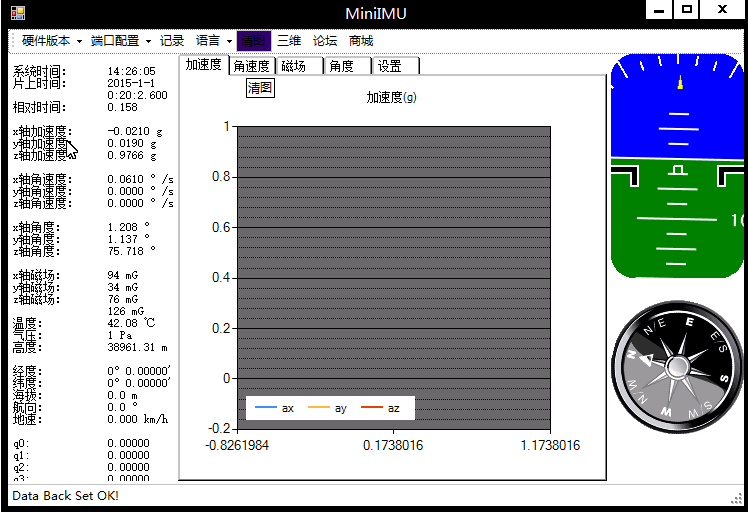
Task: Open the 三维 3D view menu item
Action: pos(289,41)
